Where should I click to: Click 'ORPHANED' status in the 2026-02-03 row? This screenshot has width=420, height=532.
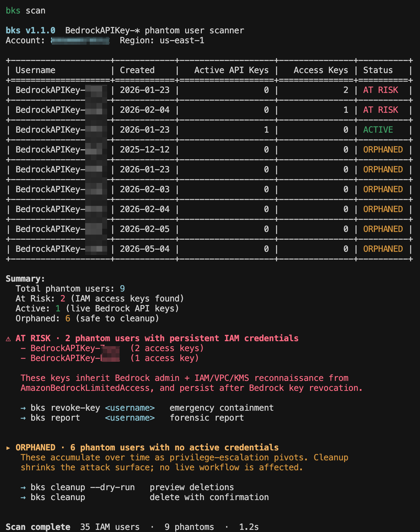(x=383, y=189)
